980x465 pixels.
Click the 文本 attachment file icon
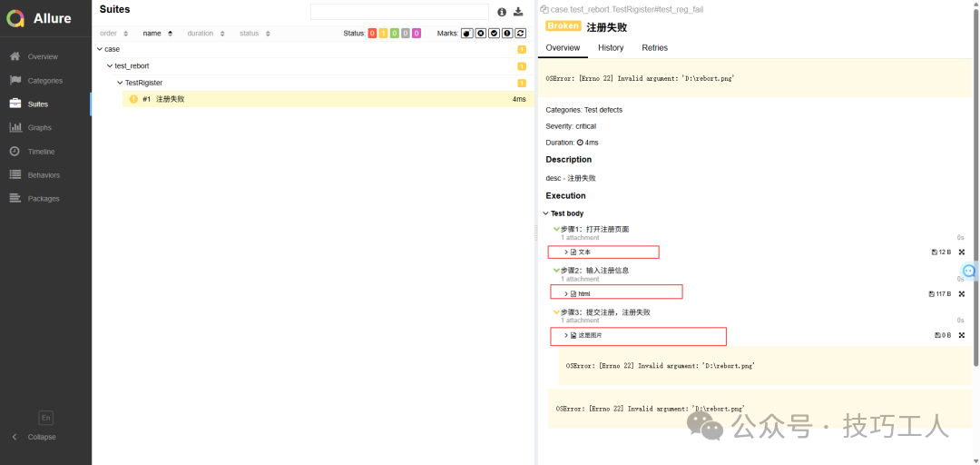573,252
